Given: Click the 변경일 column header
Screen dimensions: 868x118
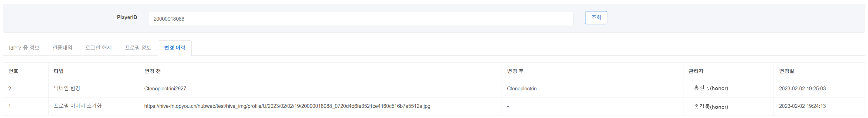Looking at the screenshot, I should click(786, 71).
